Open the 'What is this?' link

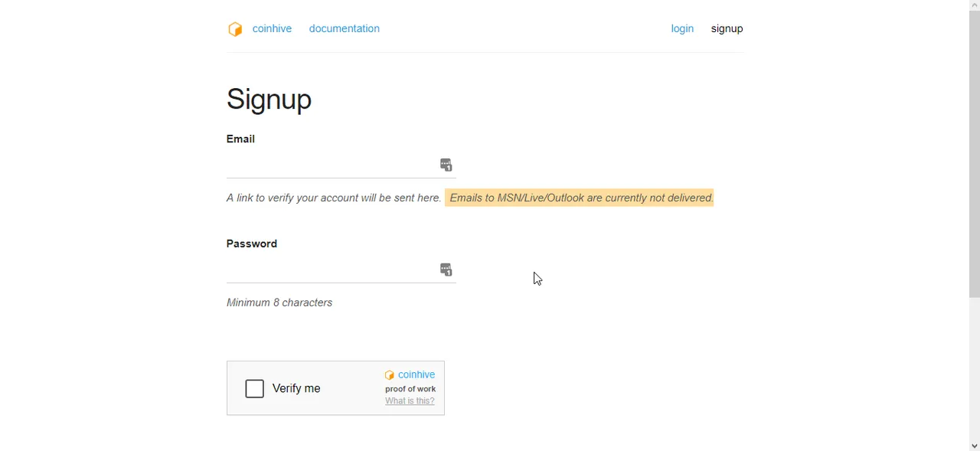click(x=410, y=401)
